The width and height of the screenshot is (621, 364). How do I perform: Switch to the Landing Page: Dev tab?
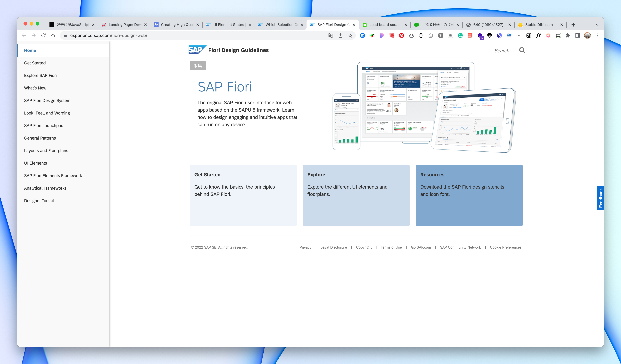pos(124,25)
